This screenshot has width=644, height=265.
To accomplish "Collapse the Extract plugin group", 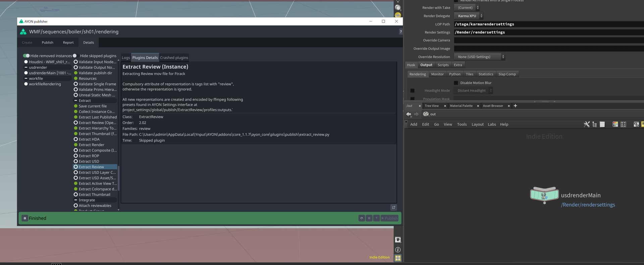I will pos(75,101).
